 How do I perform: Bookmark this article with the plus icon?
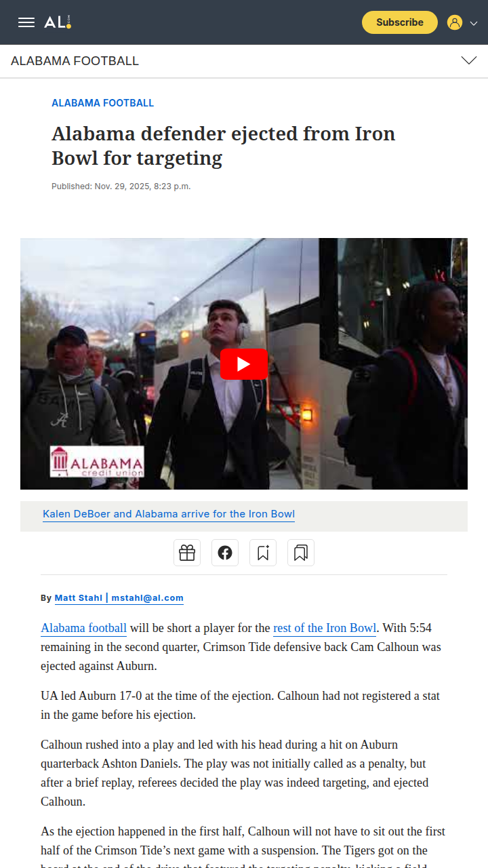click(263, 553)
